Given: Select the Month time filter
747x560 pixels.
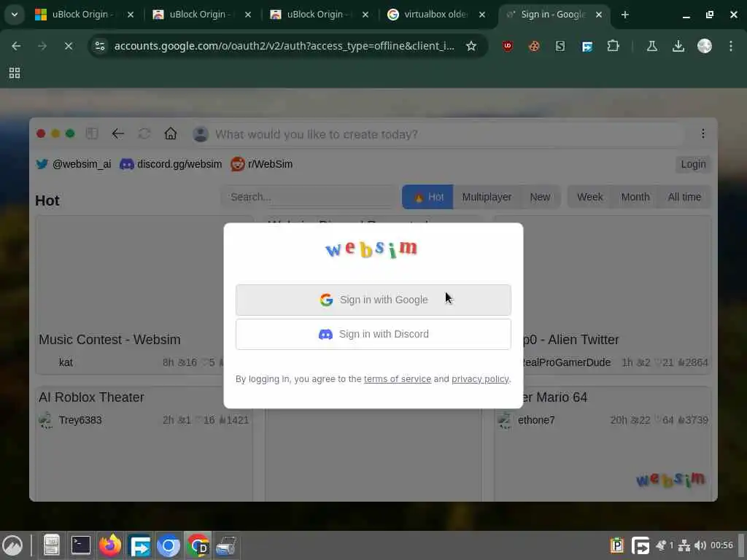Looking at the screenshot, I should (x=635, y=197).
